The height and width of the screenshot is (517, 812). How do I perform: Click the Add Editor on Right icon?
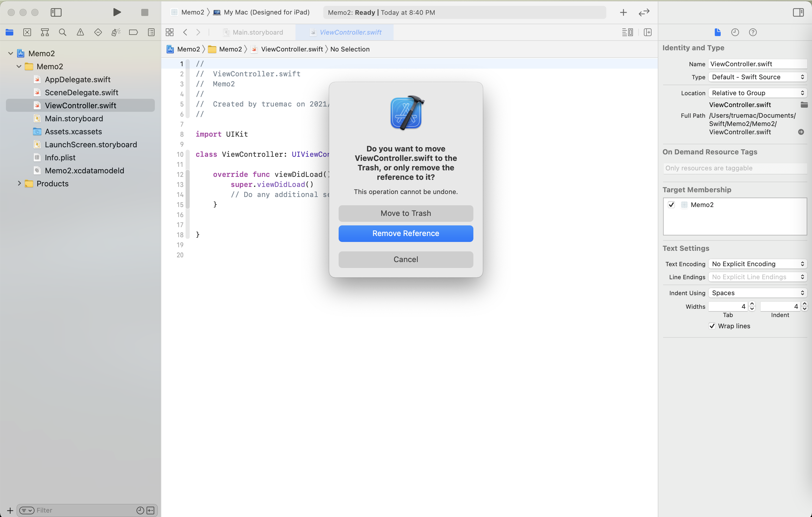click(x=647, y=32)
